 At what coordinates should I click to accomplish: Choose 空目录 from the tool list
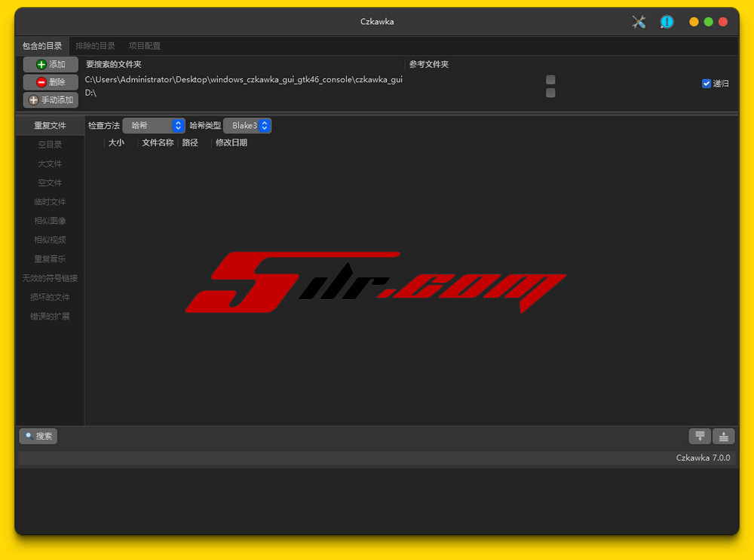click(50, 145)
